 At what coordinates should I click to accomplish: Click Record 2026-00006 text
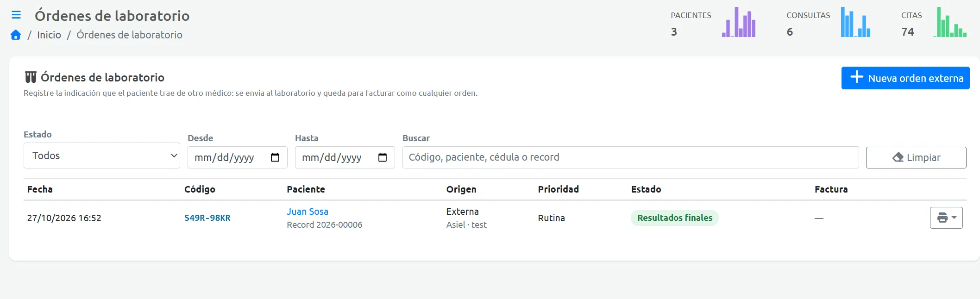pos(324,225)
